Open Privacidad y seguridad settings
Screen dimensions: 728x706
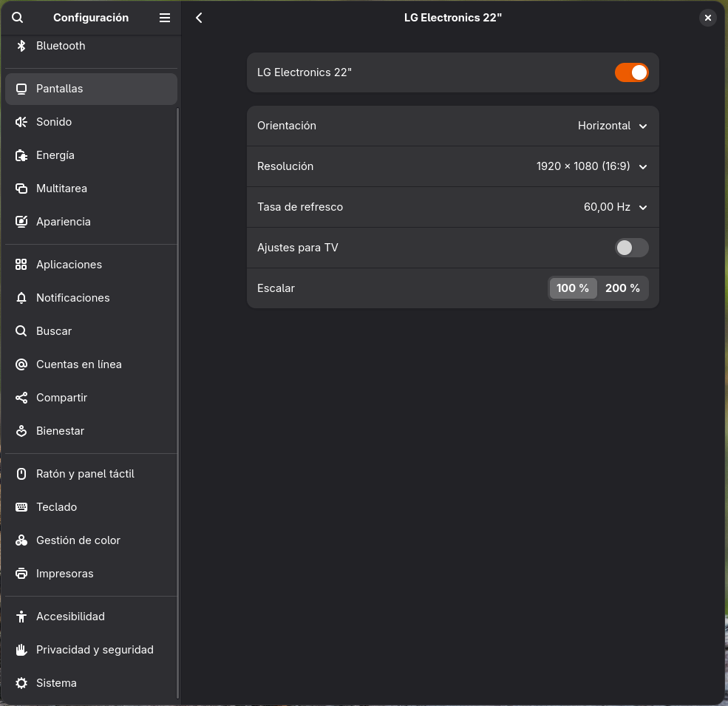(95, 650)
